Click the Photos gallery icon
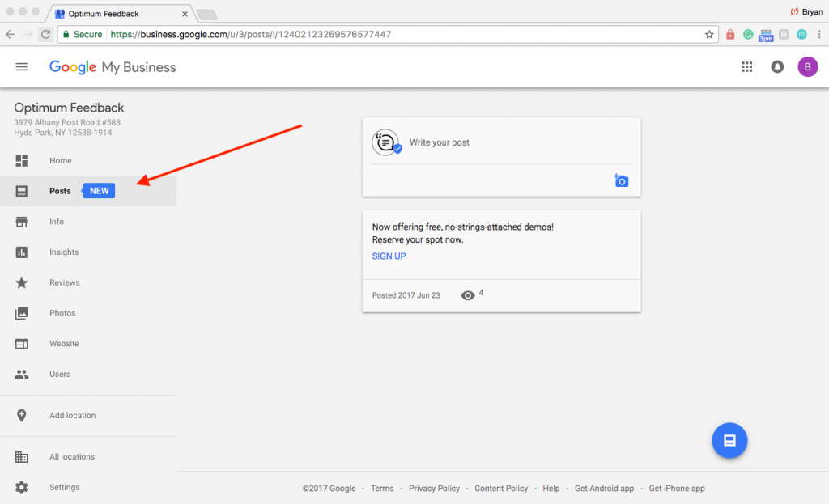The image size is (829, 504). click(22, 313)
